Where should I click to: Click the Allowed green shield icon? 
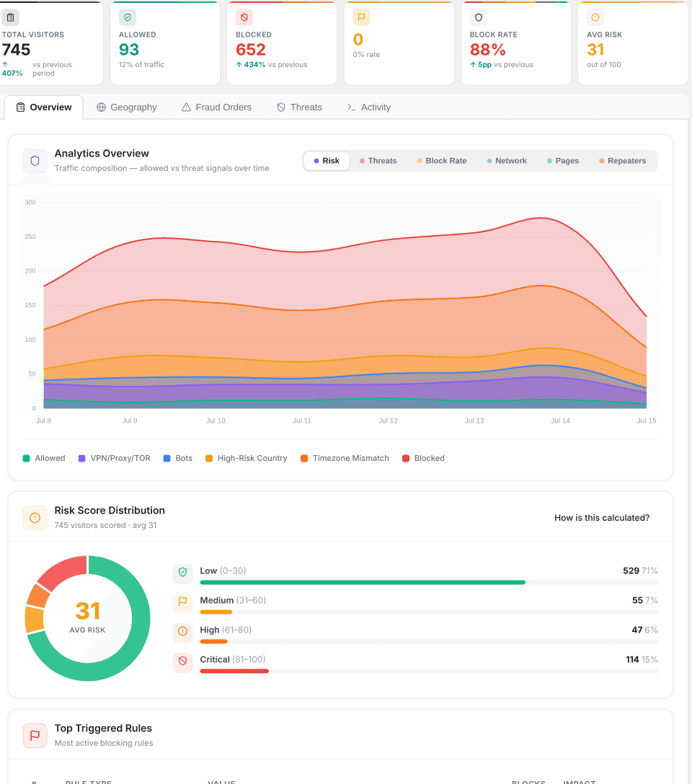(x=128, y=17)
